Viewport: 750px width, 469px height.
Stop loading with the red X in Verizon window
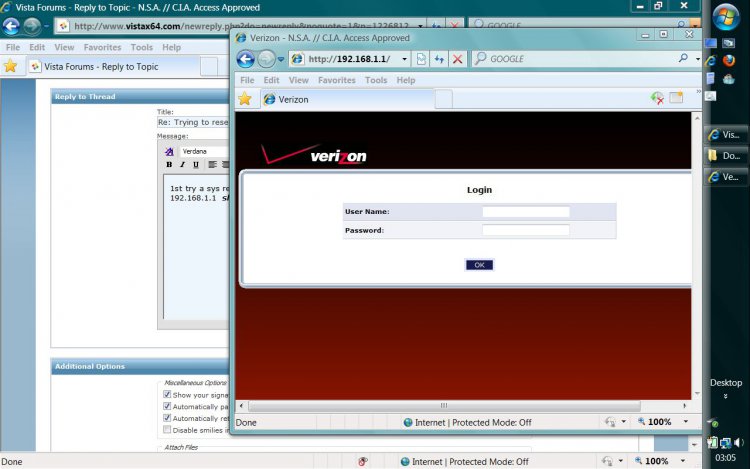coord(457,59)
